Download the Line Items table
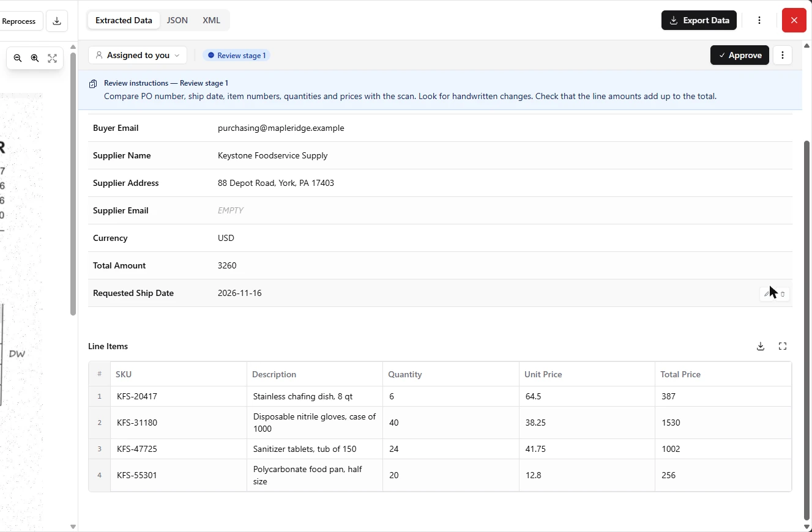Screen dimensions: 812x532 coord(761,346)
